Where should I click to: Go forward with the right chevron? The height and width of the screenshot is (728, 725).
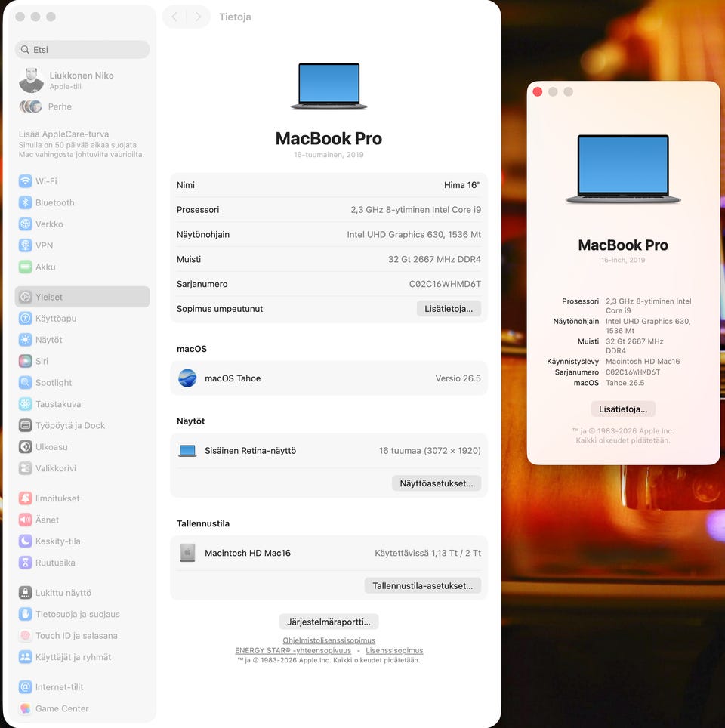199,17
